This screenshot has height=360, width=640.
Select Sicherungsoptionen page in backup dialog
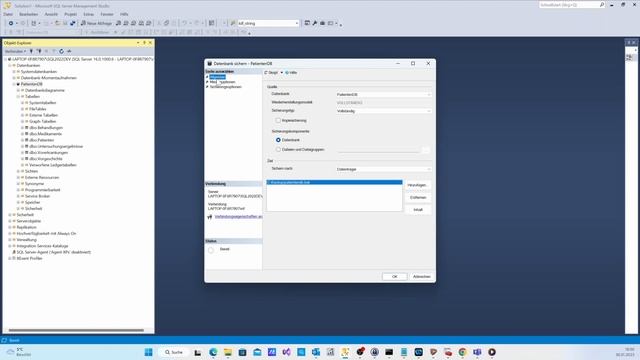coord(226,87)
